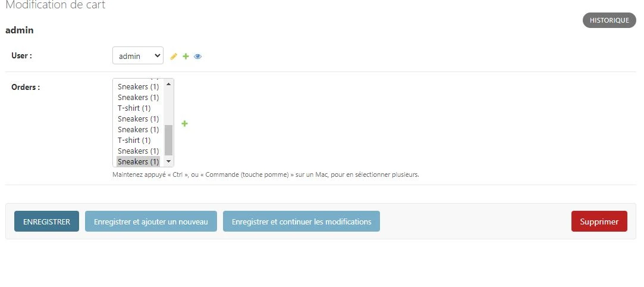The width and height of the screenshot is (644, 287).
Task: Click the Orders list scroll down arrow
Action: click(169, 161)
